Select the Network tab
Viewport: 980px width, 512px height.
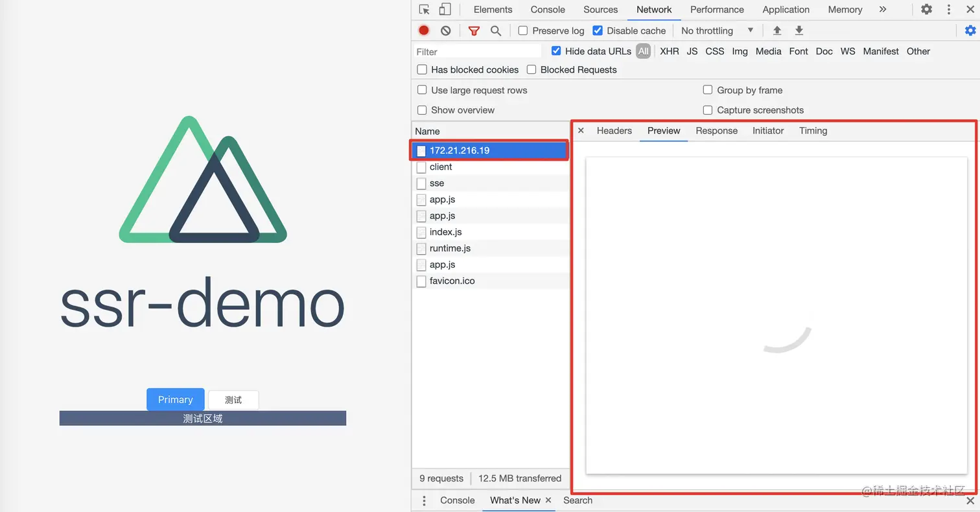tap(654, 10)
